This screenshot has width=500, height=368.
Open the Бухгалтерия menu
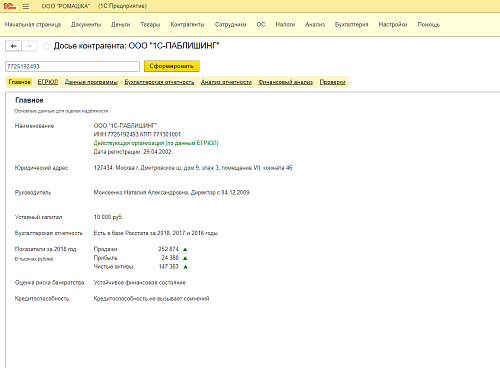coord(352,25)
